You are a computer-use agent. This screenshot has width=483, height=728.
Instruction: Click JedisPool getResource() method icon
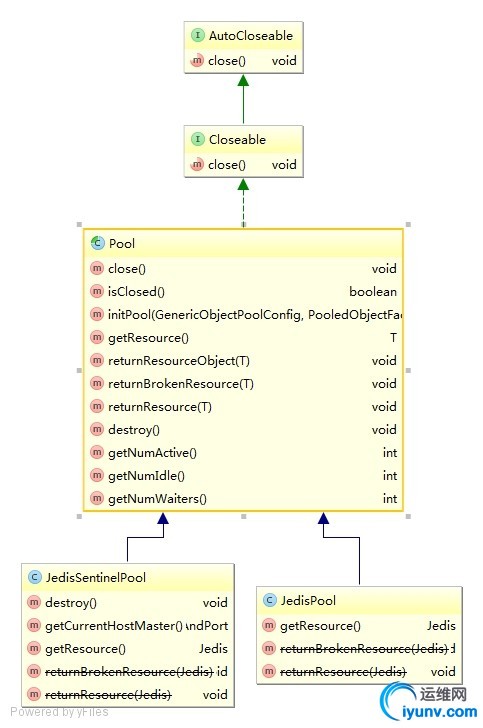coord(269,625)
